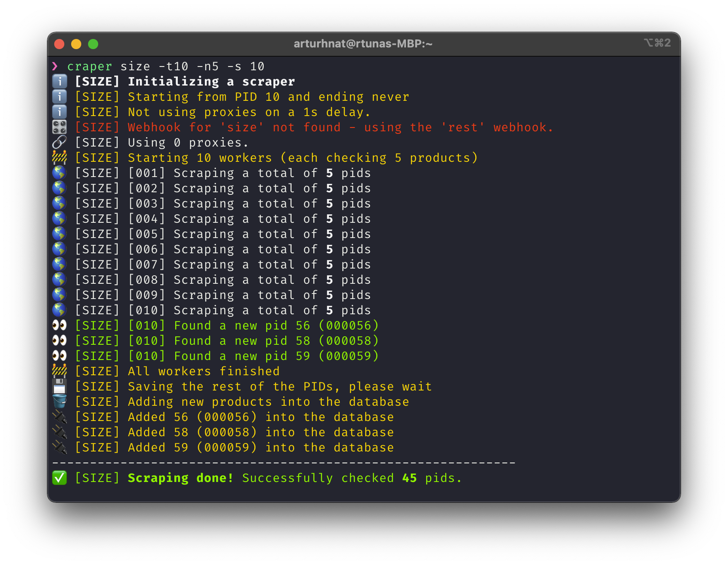728x565 pixels.
Task: Click the barrier icon beside 'All workers finished'
Action: [x=59, y=371]
